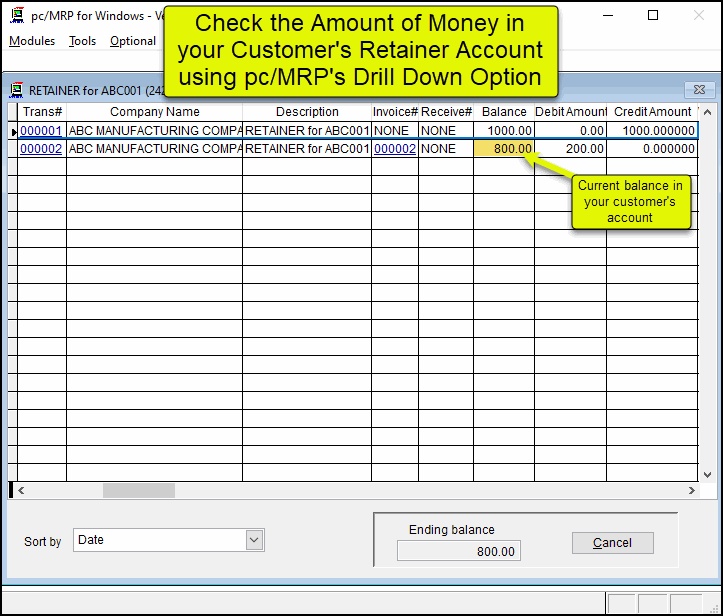Open the Tools menu
Image resolution: width=723 pixels, height=616 pixels.
tap(82, 41)
